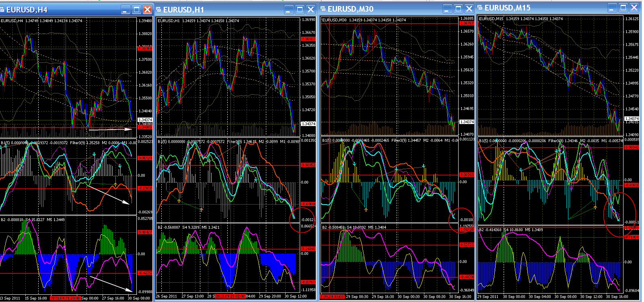Click the 'Filter3(9) 1.35258' indicator label in H4

84,143
